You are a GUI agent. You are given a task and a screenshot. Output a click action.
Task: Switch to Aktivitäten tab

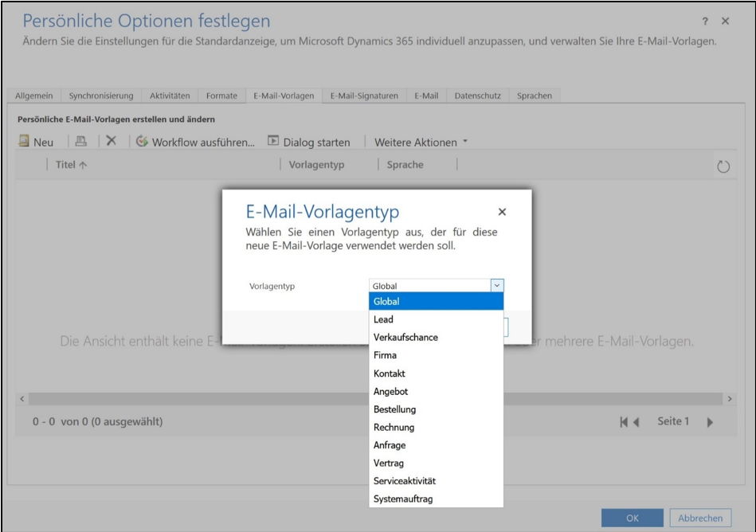tap(170, 96)
